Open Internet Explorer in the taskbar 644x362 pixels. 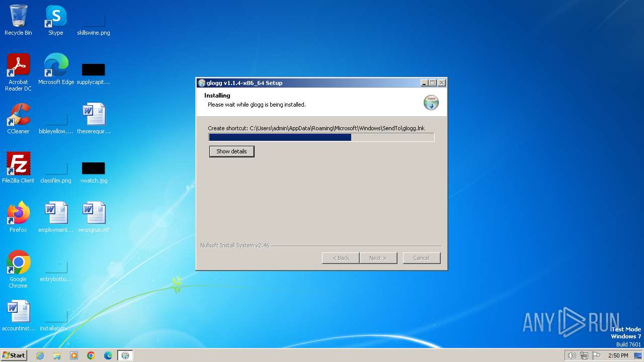pyautogui.click(x=40, y=355)
